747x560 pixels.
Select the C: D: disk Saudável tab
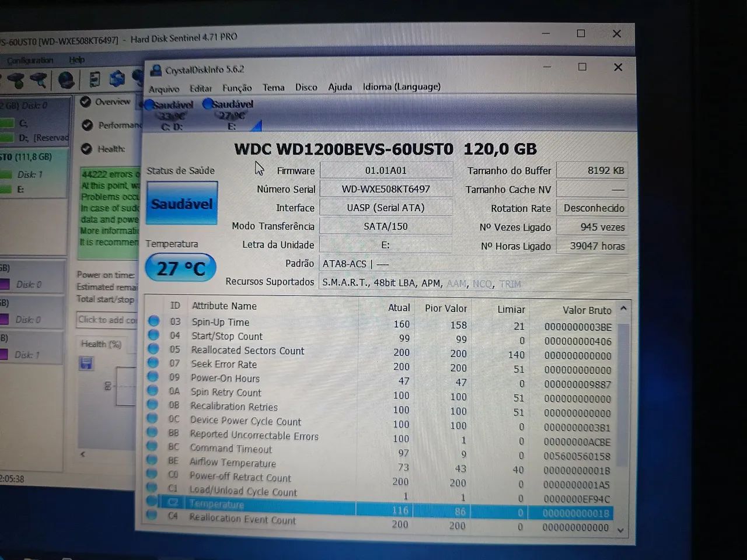[x=169, y=114]
